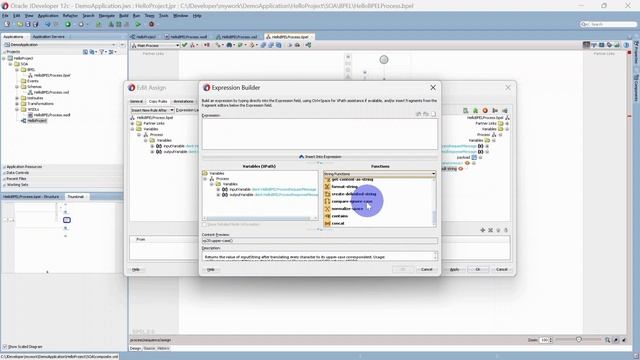Image resolution: width=640 pixels, height=360 pixels.
Task: Click the HelloBPELProcess.bpel file icon in the Projects tree
Action: coord(30,76)
